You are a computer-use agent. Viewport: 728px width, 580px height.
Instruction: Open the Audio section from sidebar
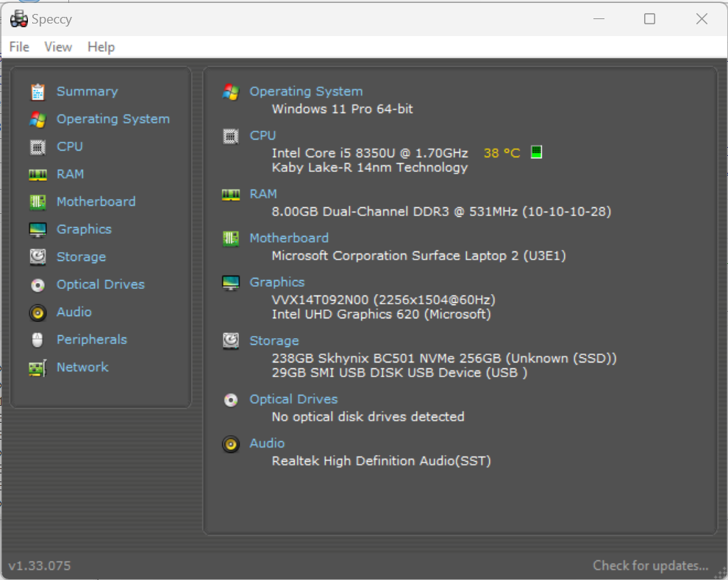(x=74, y=312)
